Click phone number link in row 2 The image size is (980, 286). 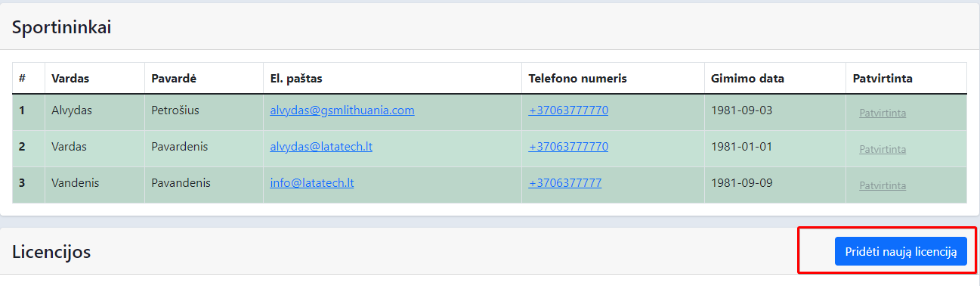(x=568, y=146)
